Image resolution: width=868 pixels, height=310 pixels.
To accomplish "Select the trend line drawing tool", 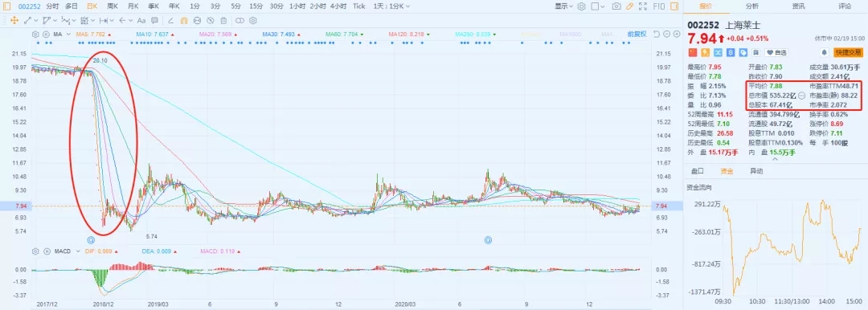I will click(27, 21).
